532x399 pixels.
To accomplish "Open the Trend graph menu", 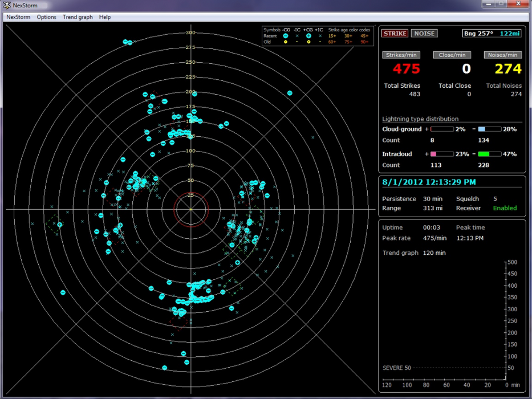I will point(78,17).
